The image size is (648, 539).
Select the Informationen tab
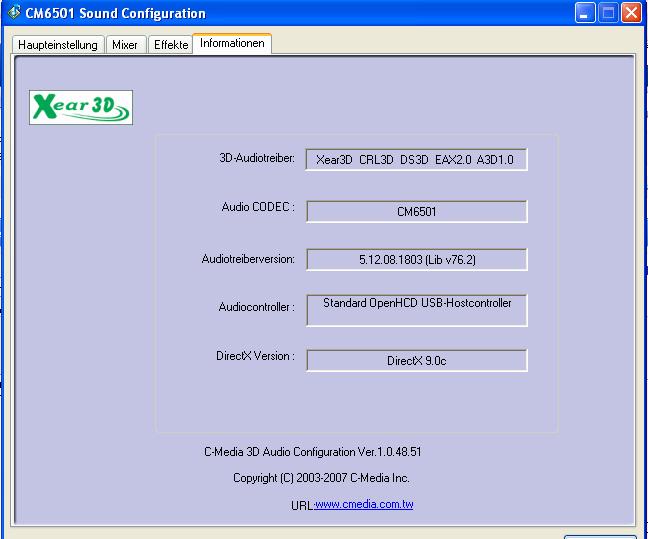tap(232, 43)
